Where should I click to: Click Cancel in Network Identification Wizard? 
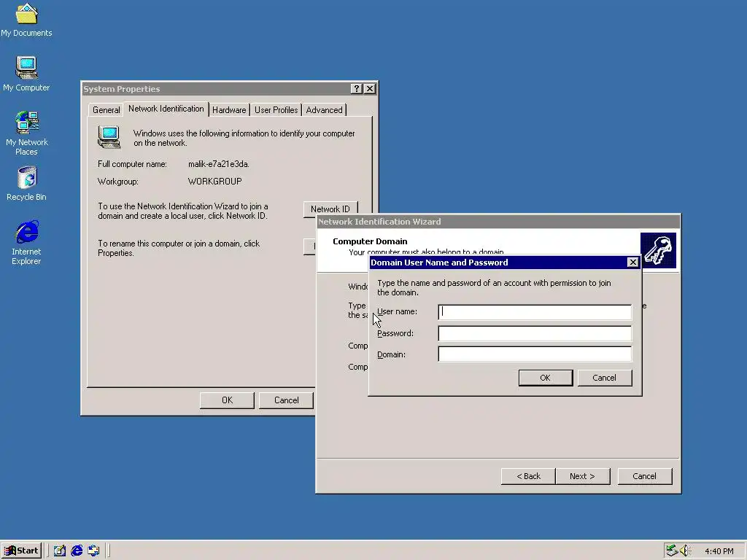coord(645,476)
